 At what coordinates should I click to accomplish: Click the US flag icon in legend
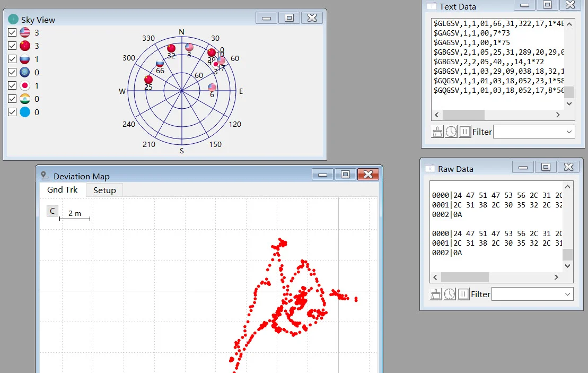point(25,33)
